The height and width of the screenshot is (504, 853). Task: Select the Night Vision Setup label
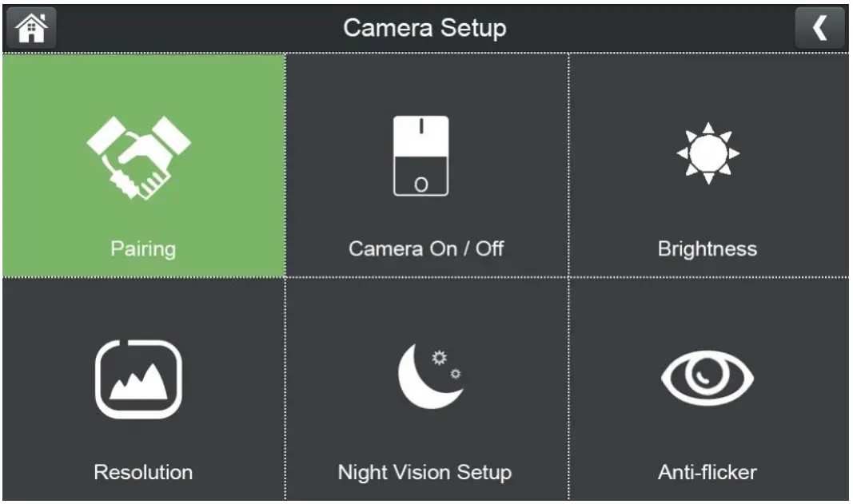[x=425, y=471]
